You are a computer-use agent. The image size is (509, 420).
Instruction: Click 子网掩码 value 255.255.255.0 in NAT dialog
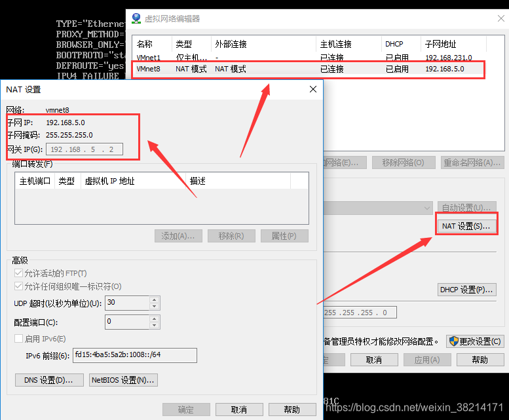[x=69, y=135]
